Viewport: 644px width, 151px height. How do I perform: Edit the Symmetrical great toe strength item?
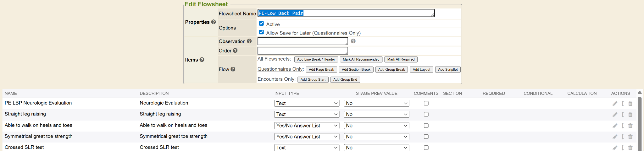pyautogui.click(x=615, y=137)
